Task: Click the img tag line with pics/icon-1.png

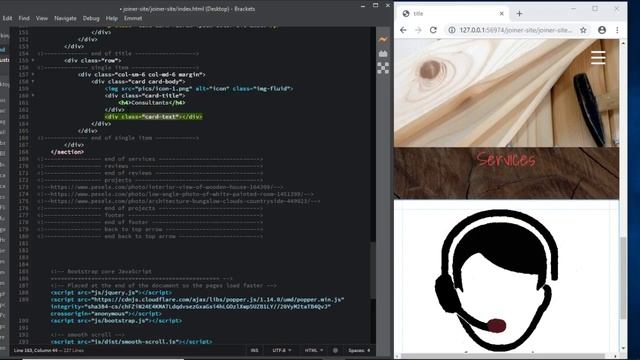Action: 199,89
